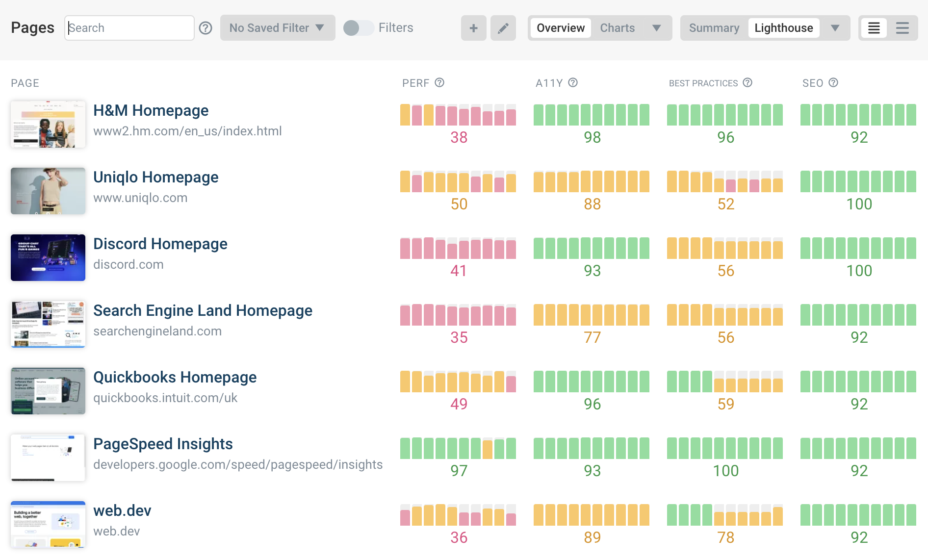This screenshot has height=560, width=928.
Task: Click Uniqlo best practices score 52
Action: pos(726,204)
